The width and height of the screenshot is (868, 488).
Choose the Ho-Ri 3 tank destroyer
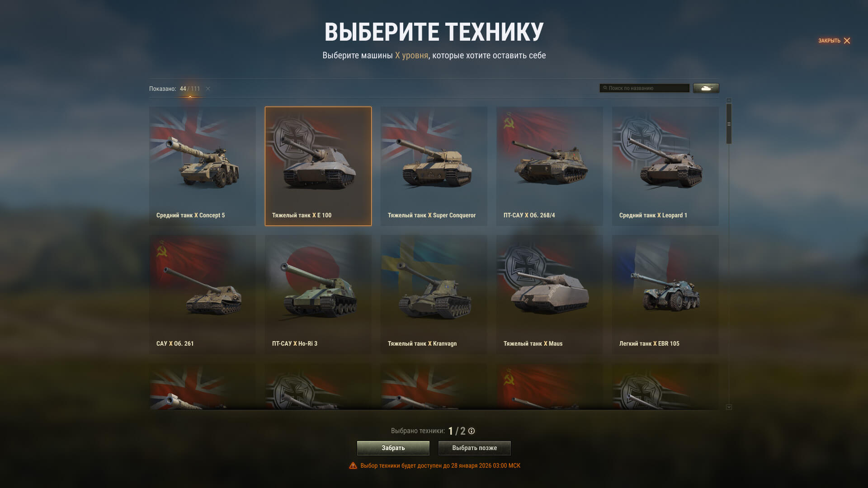(x=318, y=295)
